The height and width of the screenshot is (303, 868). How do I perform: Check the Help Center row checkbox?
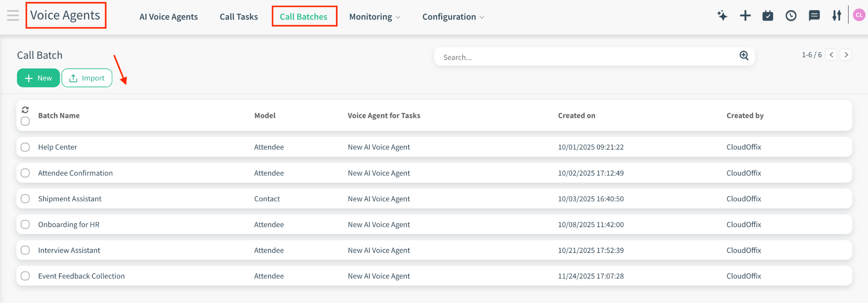[x=25, y=147]
